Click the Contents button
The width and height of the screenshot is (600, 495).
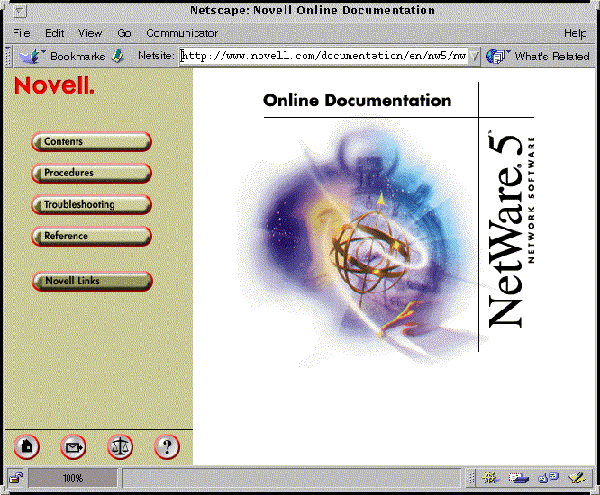tap(91, 142)
